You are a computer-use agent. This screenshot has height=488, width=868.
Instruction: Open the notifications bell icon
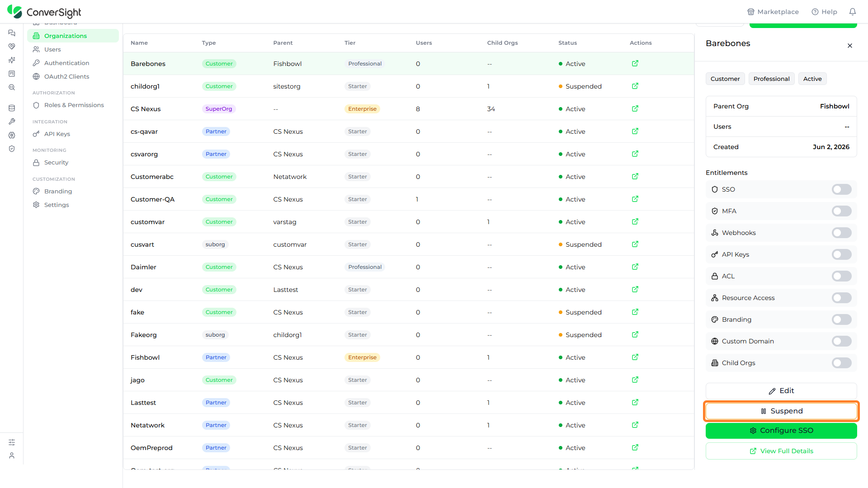[852, 12]
